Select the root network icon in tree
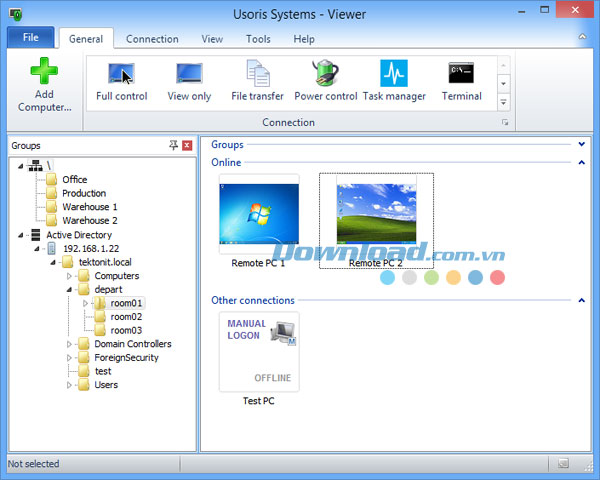 (35, 166)
